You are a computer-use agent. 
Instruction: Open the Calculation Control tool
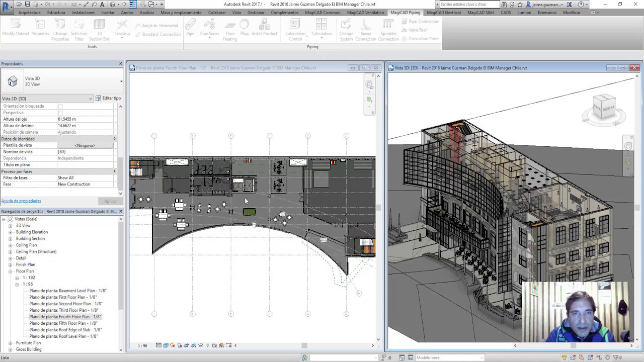pyautogui.click(x=295, y=30)
